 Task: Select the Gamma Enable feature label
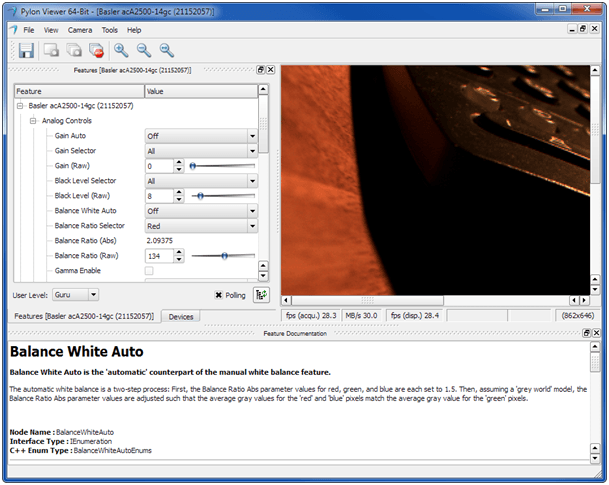(78, 270)
